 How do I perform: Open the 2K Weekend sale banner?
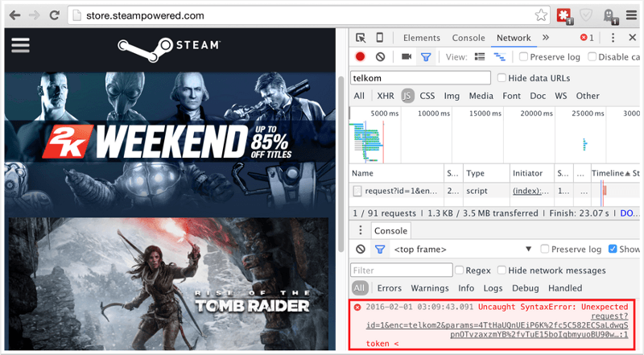pos(170,141)
